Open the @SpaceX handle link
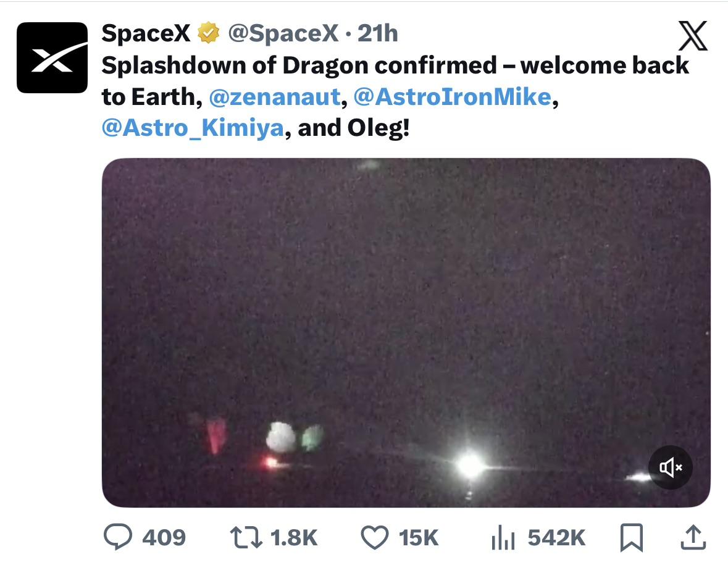Viewport: 728px width, 570px height. [x=284, y=33]
